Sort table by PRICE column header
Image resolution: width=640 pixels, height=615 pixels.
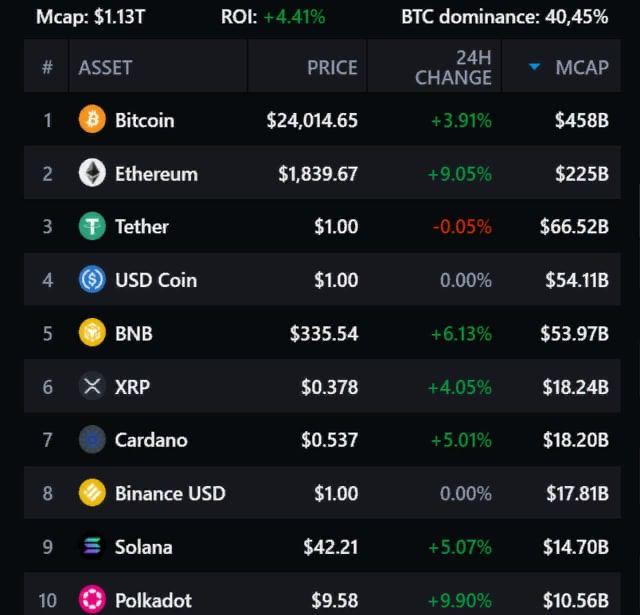332,67
